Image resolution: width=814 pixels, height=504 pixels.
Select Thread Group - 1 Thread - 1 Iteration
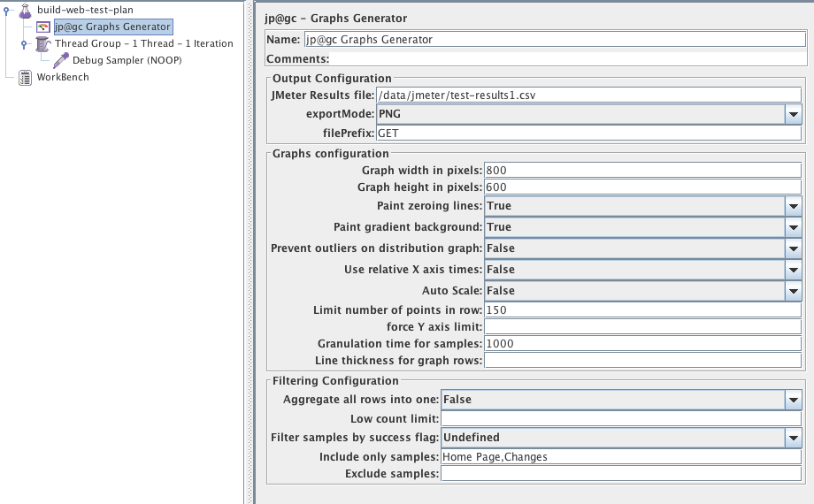click(144, 43)
